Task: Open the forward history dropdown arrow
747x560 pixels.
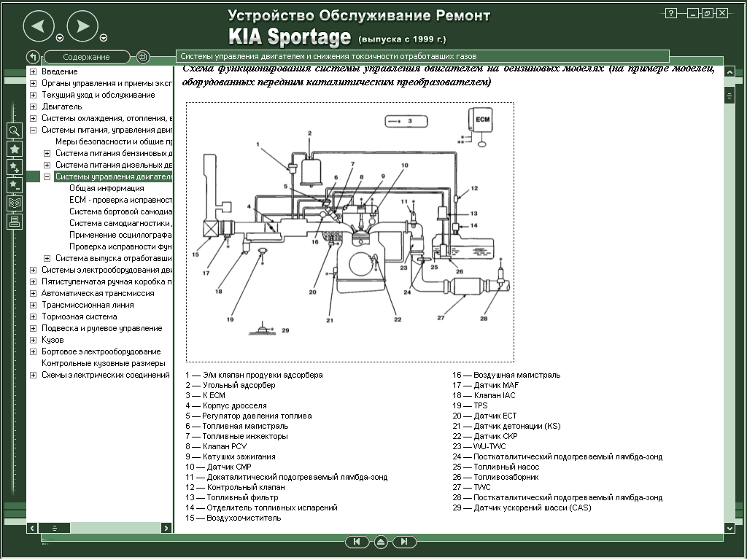Action: [x=104, y=39]
